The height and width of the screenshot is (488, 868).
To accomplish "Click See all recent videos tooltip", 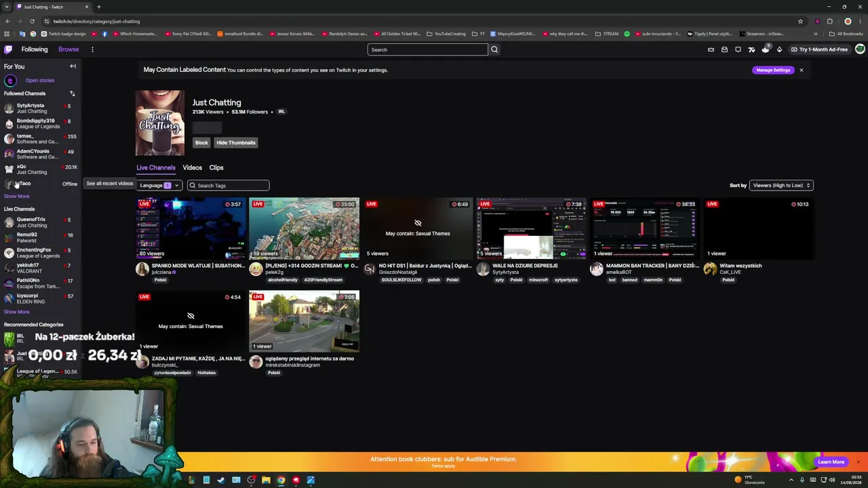I will point(109,184).
